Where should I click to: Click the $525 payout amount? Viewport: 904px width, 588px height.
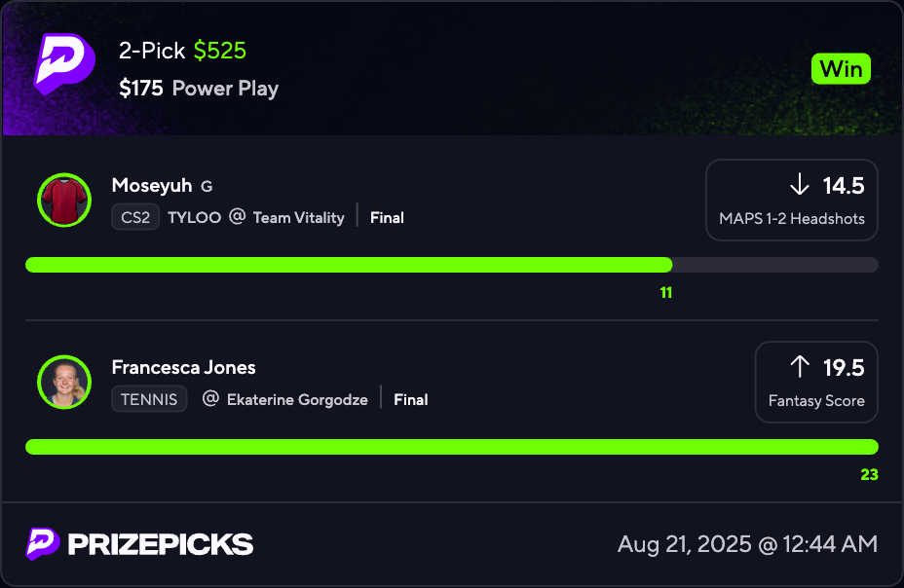[x=219, y=51]
